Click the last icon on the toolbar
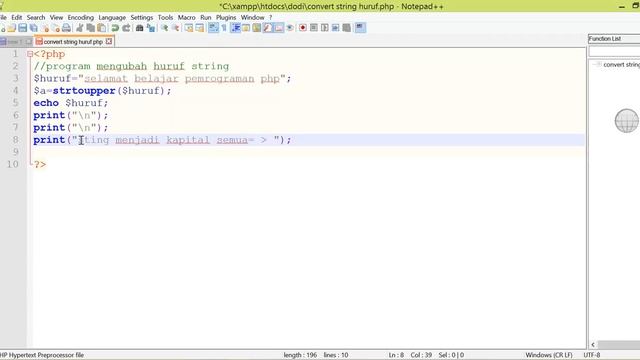Screen dimensions: 640x360 point(360,28)
